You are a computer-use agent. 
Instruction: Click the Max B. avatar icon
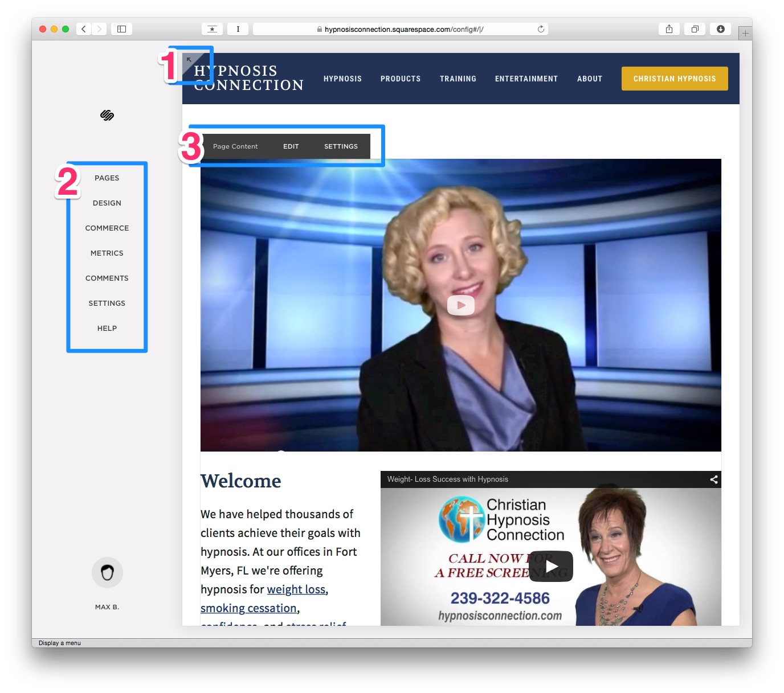pyautogui.click(x=107, y=572)
